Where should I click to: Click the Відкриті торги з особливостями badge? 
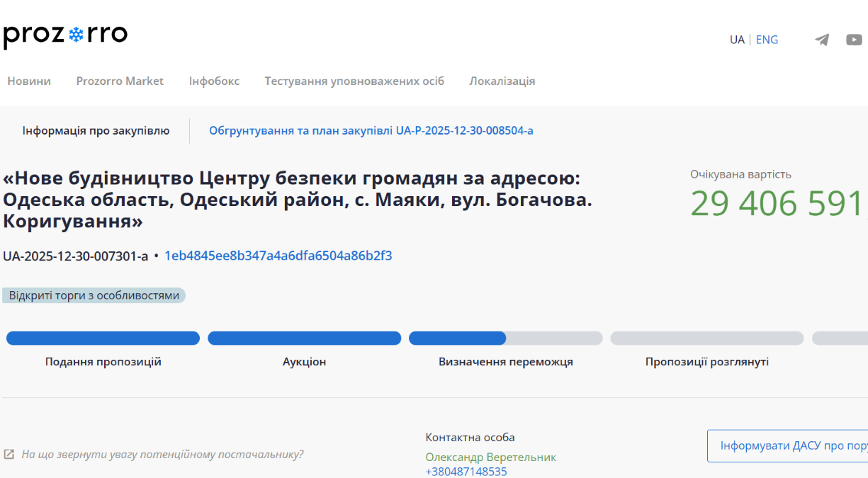point(94,295)
